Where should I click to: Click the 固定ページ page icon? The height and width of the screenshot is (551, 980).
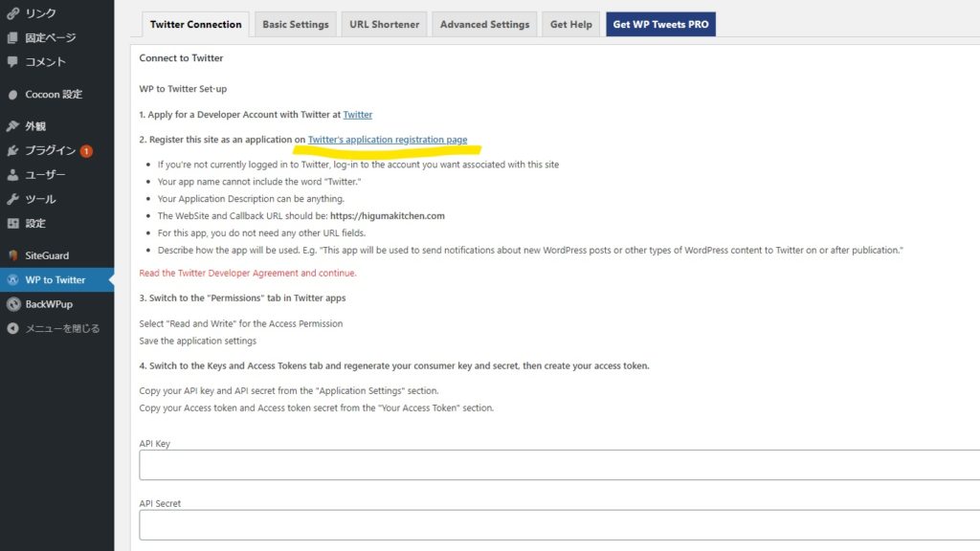pyautogui.click(x=12, y=37)
